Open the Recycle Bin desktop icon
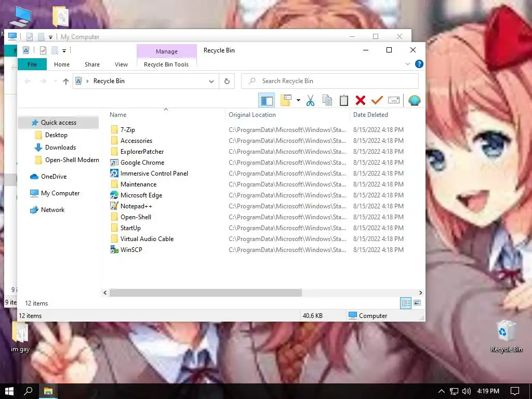 (506, 336)
